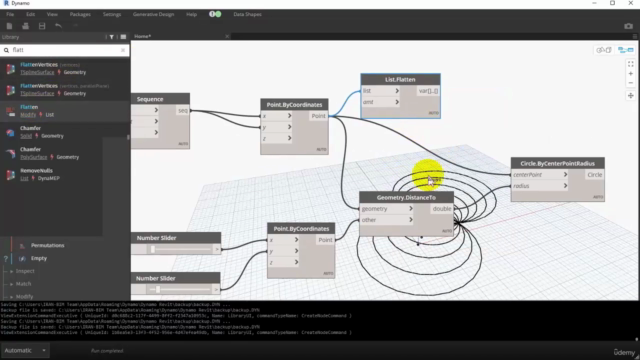Select the Flatten List node result
Viewport: 640px width, 360px height.
tap(65, 111)
